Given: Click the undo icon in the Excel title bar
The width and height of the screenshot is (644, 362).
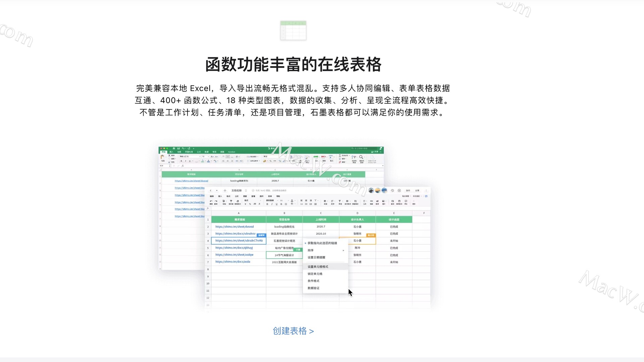Looking at the screenshot, I should (183, 148).
